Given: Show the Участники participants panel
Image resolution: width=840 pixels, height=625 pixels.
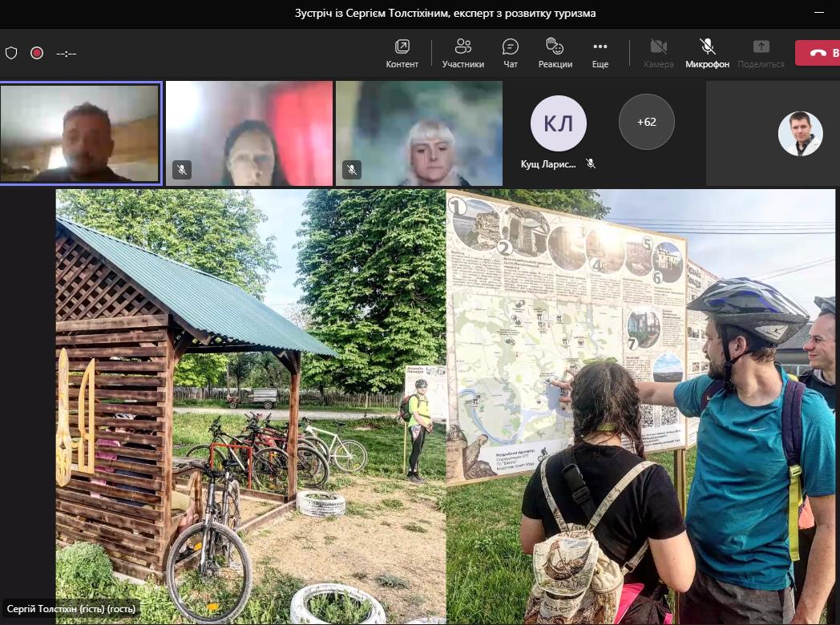Looking at the screenshot, I should click(462, 54).
